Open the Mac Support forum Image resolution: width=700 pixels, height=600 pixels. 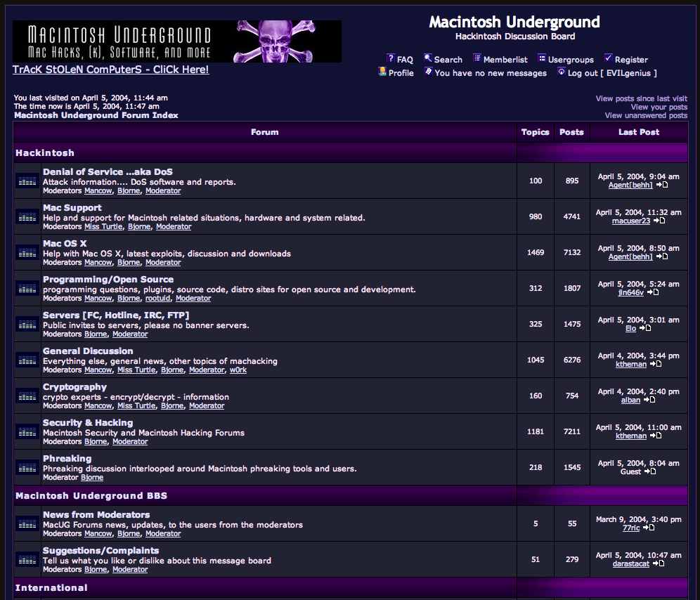[x=72, y=207]
